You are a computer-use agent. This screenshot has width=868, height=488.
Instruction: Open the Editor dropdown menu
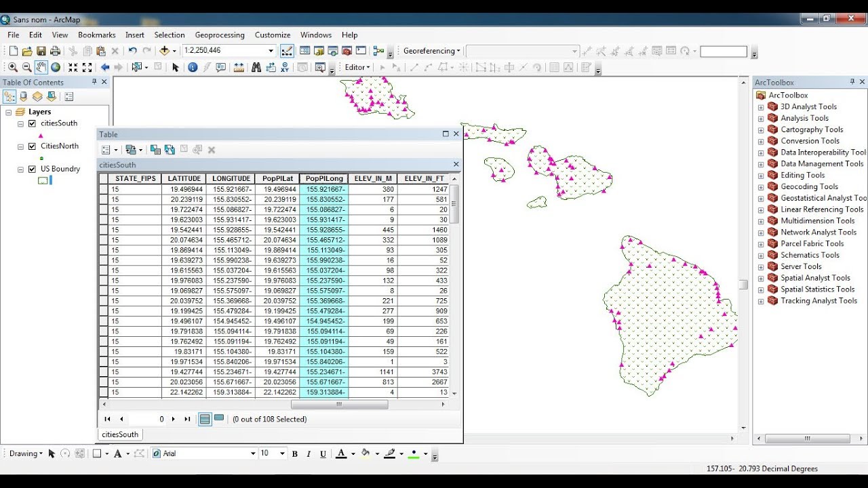point(357,67)
